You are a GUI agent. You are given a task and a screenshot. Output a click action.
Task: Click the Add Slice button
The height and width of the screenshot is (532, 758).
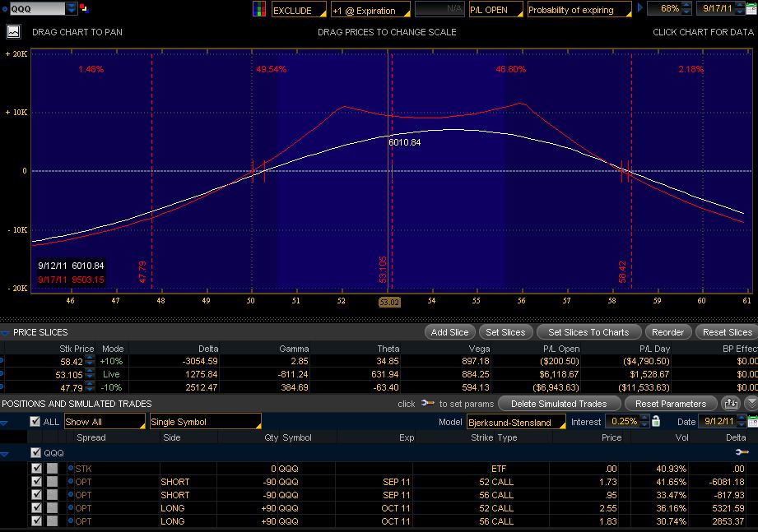[x=449, y=332]
